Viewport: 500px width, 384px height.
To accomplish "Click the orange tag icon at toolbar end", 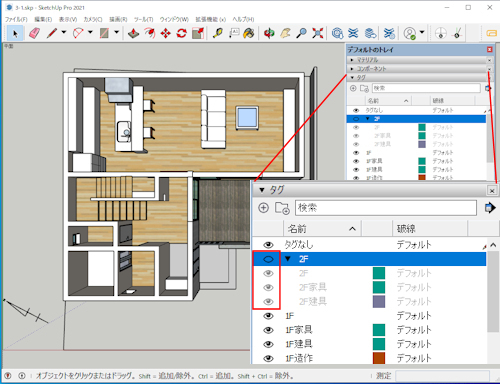I will [492, 33].
